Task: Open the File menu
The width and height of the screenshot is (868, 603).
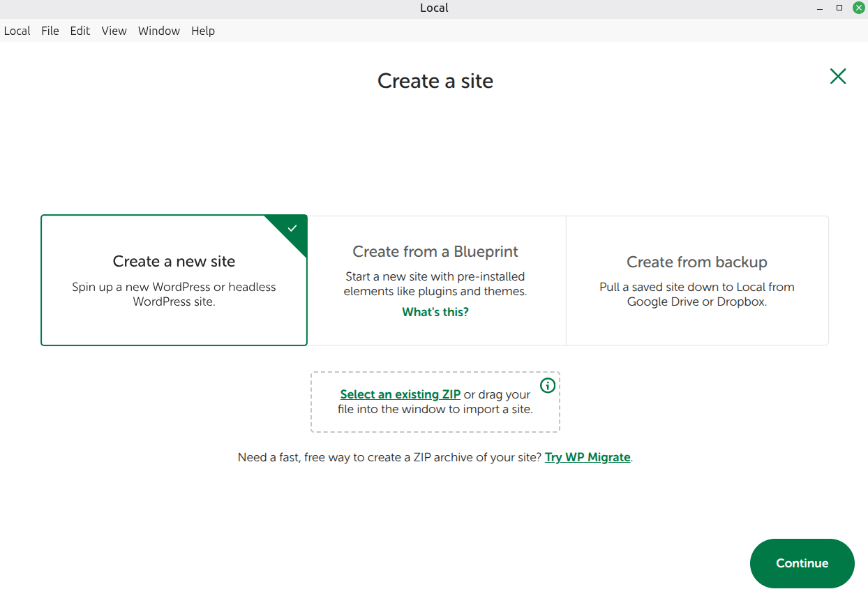Action: coord(50,31)
